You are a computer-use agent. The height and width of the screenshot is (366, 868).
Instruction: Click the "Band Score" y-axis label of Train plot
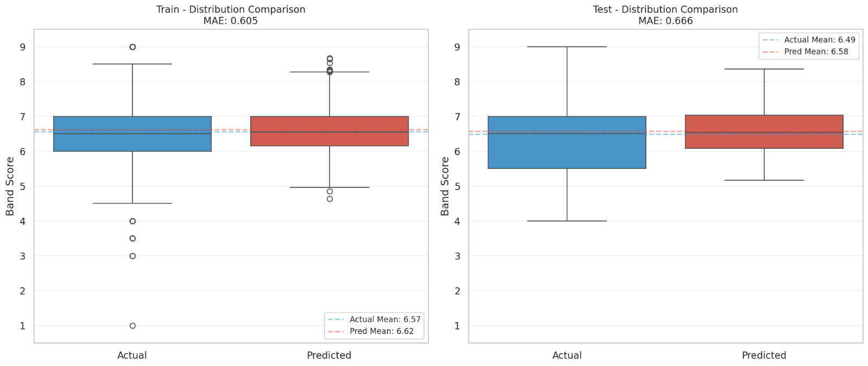(x=10, y=186)
